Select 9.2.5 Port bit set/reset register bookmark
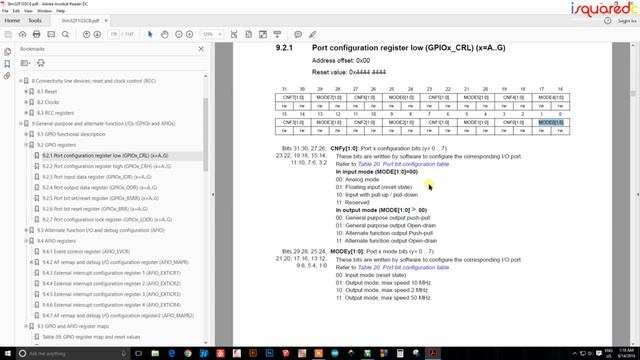Image resolution: width=640 pixels, height=360 pixels. (x=100, y=198)
